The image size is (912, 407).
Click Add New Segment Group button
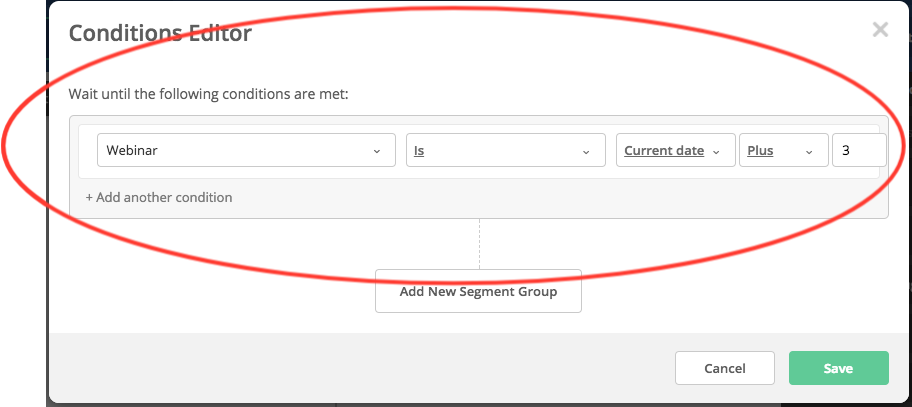478,292
